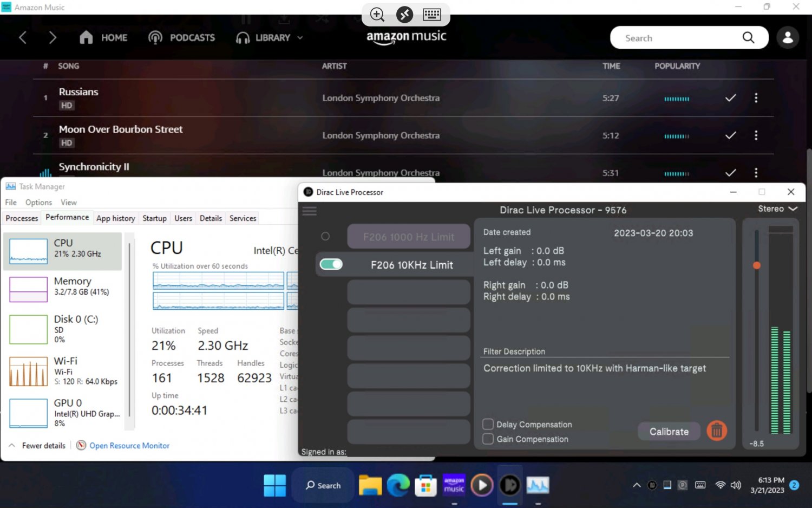Switch to Amazon Music taskbar icon

[x=454, y=485]
